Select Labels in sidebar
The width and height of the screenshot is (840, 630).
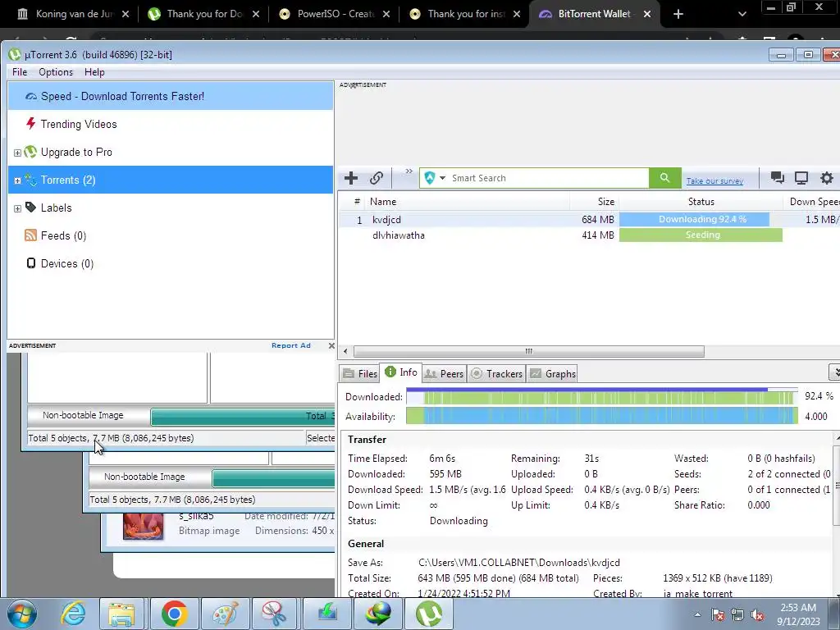click(57, 208)
